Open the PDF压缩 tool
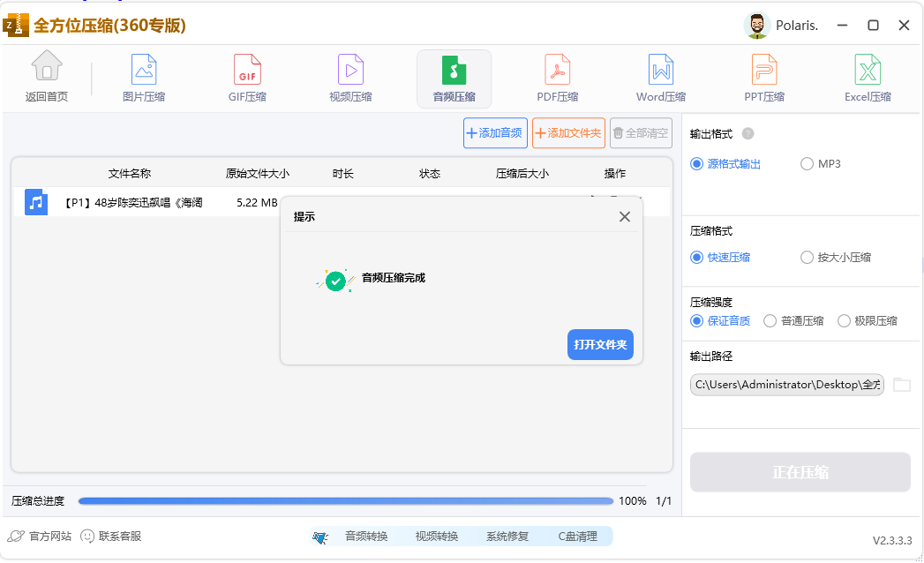The height and width of the screenshot is (563, 924). 557,78
